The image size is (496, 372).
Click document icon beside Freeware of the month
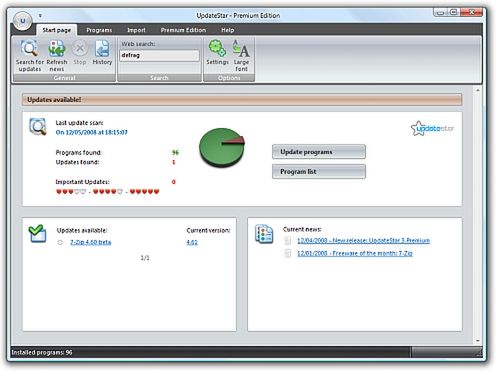[x=288, y=253]
